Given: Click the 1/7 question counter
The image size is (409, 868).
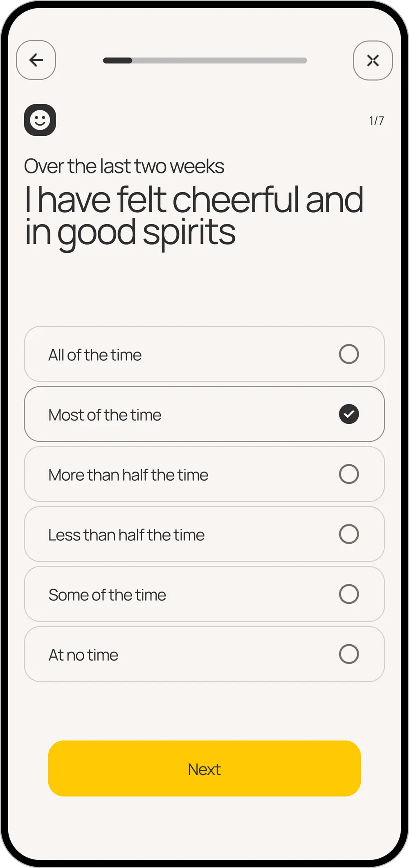Looking at the screenshot, I should pos(376,121).
